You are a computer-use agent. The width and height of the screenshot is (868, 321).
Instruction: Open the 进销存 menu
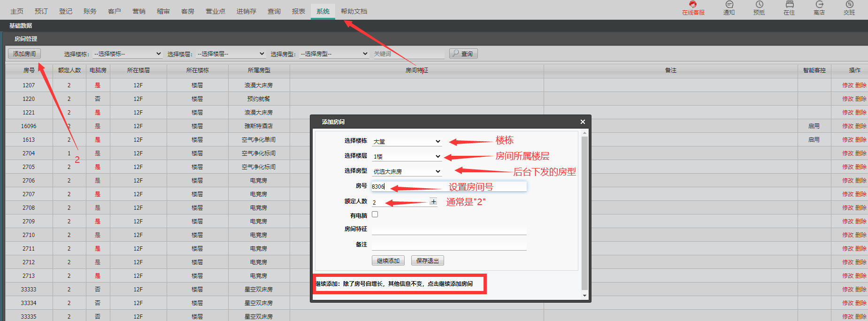tap(246, 11)
